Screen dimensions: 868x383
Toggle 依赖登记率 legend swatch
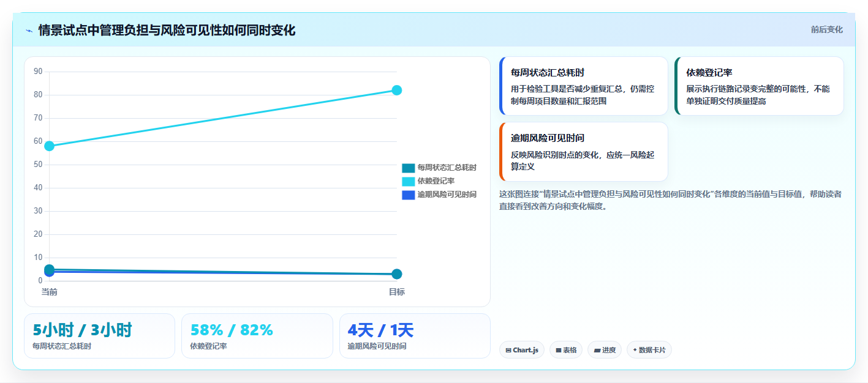click(408, 181)
